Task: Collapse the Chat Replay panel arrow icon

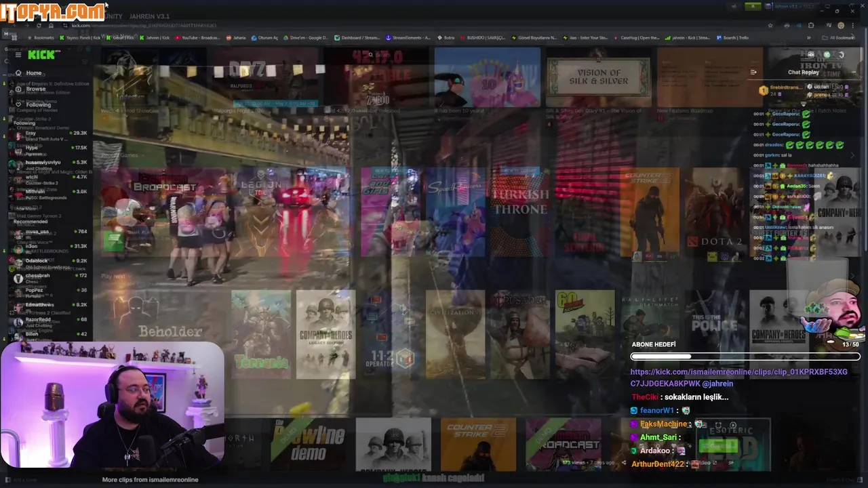Action: pos(753,72)
